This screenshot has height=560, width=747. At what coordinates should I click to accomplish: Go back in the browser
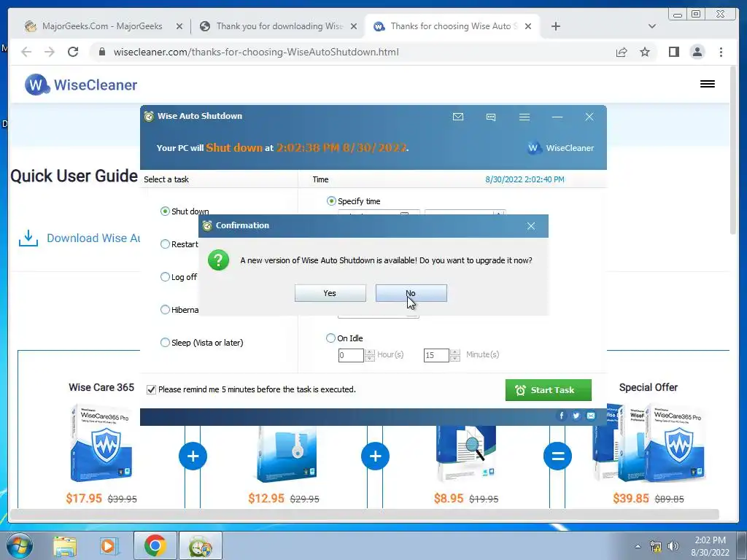click(x=26, y=52)
